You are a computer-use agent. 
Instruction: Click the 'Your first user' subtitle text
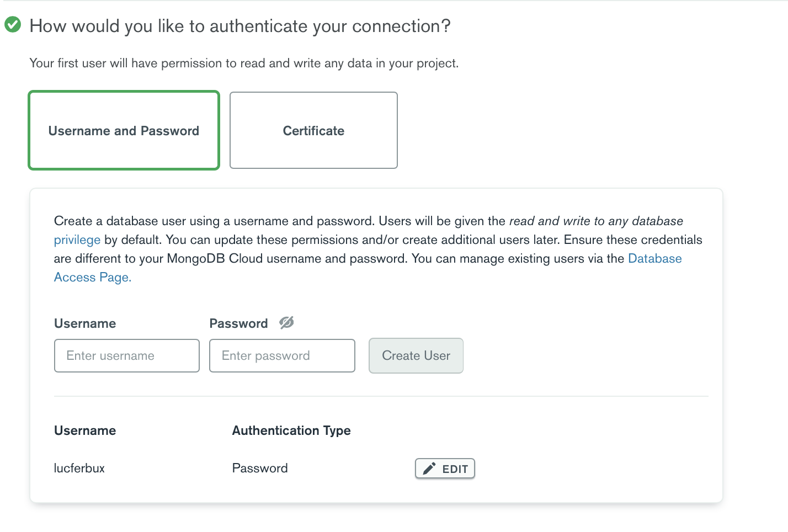(x=244, y=63)
